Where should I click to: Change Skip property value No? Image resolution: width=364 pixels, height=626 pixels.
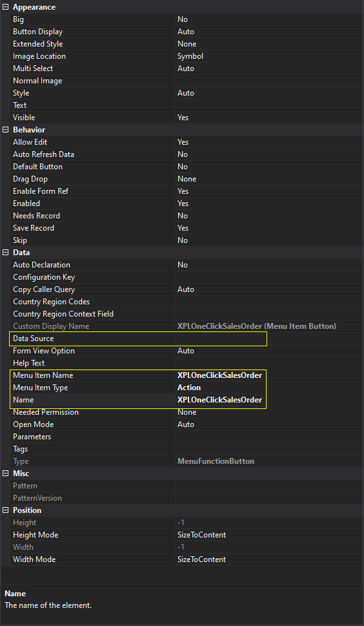coord(269,240)
